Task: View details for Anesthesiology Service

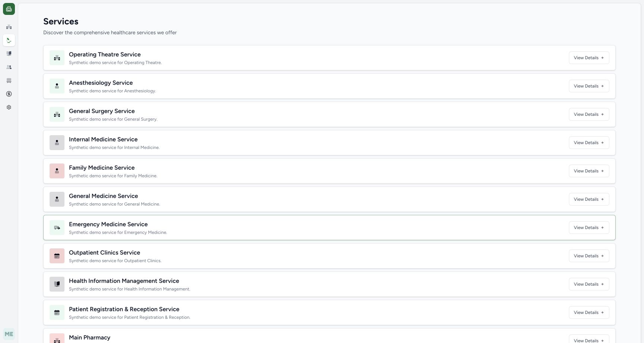Action: pyautogui.click(x=589, y=86)
